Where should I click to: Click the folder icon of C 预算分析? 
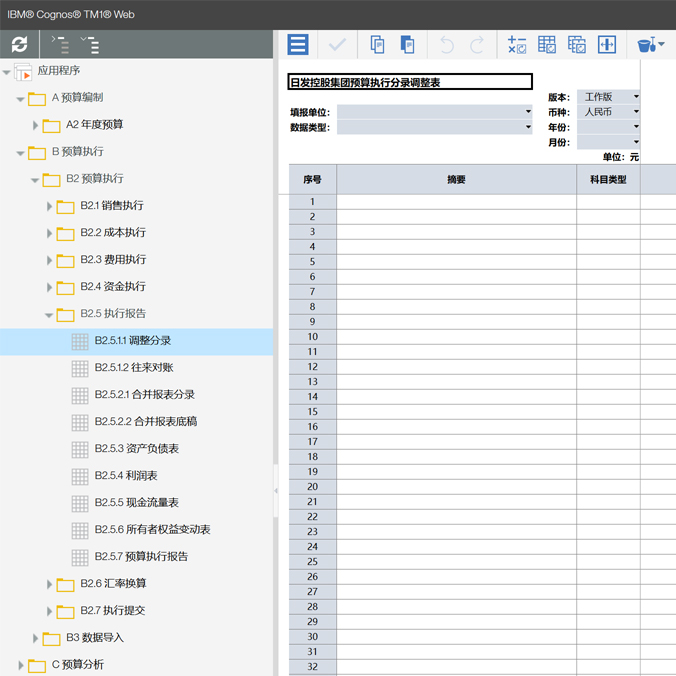point(37,666)
